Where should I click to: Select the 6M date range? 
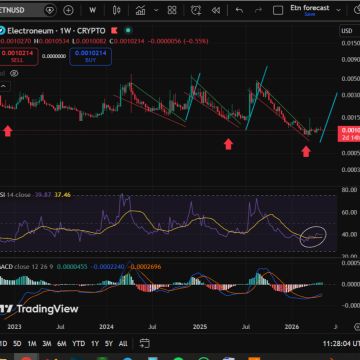[x=62, y=343]
